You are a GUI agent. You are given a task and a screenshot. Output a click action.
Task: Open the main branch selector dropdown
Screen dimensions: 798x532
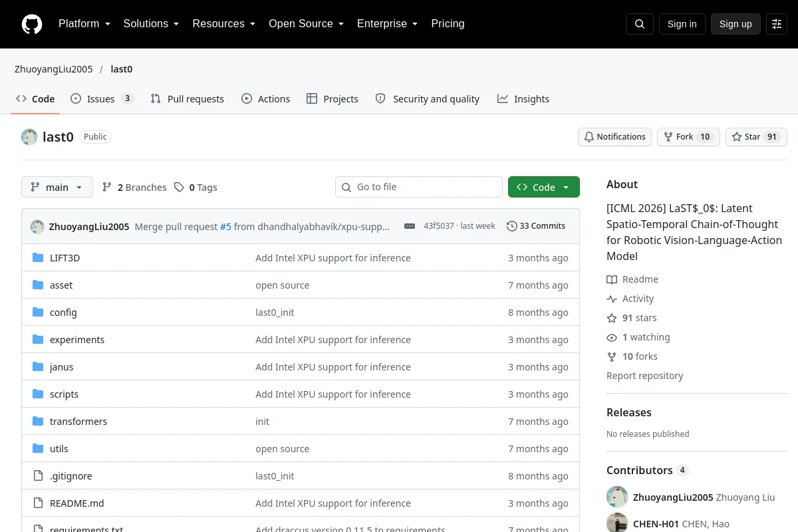[57, 188]
